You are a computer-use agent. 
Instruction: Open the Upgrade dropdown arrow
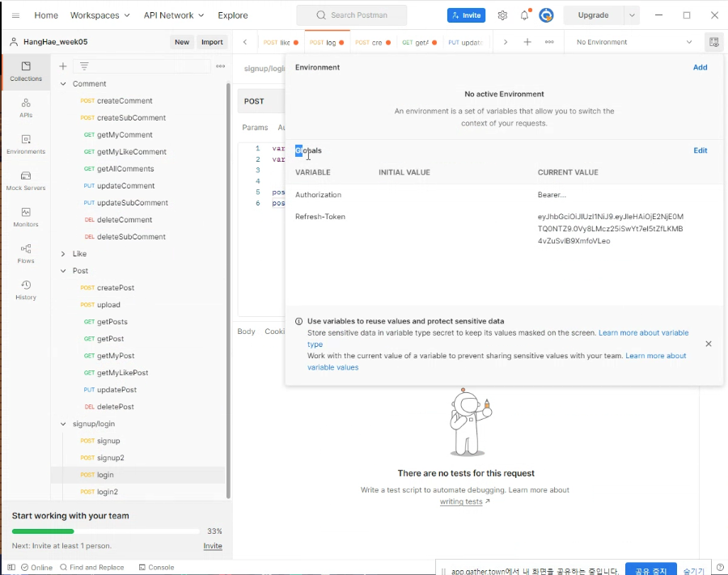pyautogui.click(x=632, y=15)
